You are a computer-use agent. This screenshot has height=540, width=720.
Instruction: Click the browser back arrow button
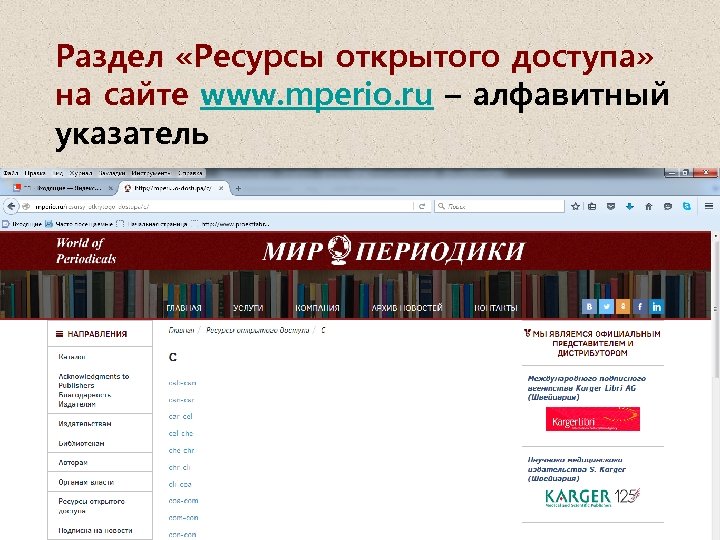tap(11, 206)
